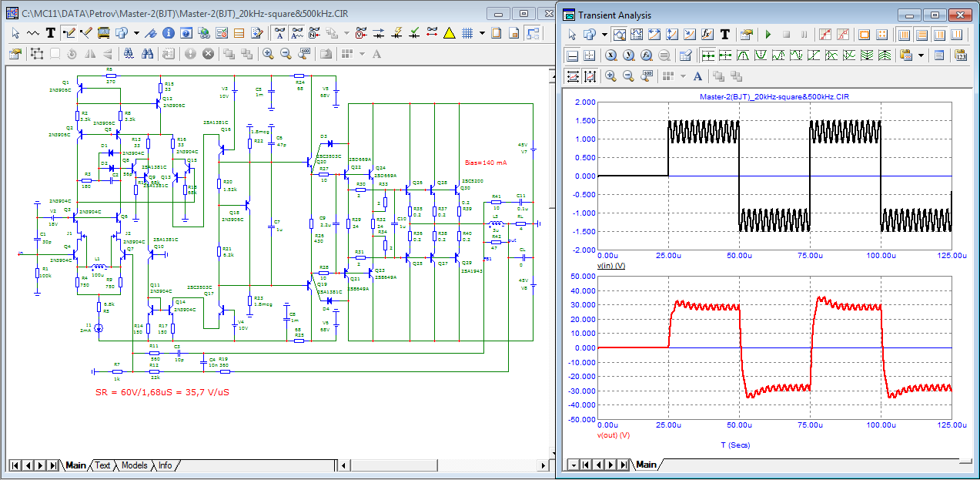Select the Text tool in schematic toolbar

pos(50,33)
